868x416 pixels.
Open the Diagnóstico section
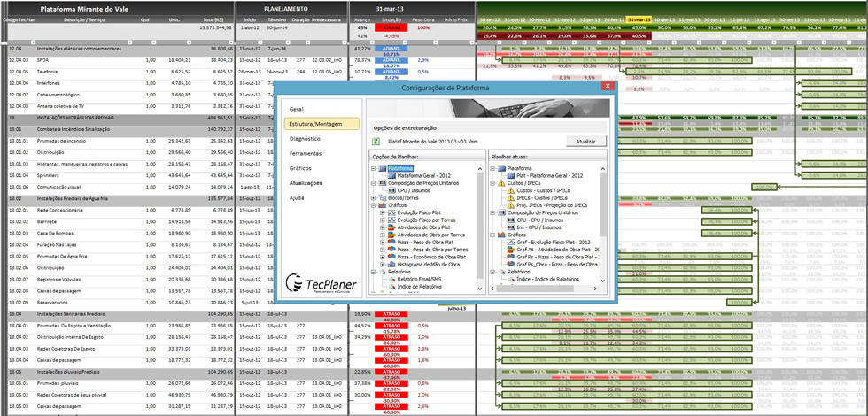[x=305, y=139]
